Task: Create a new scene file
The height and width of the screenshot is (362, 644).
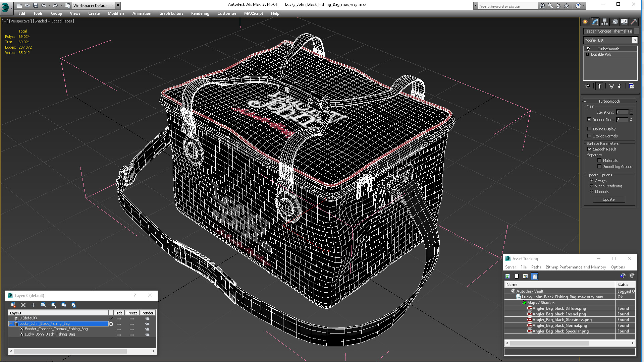Action: click(x=19, y=5)
